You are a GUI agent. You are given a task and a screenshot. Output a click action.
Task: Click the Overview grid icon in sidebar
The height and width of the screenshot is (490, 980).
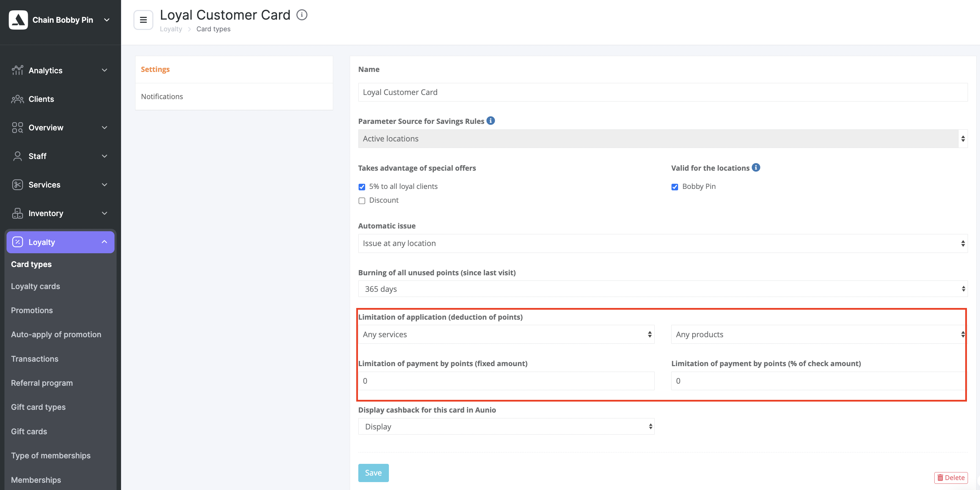point(18,128)
